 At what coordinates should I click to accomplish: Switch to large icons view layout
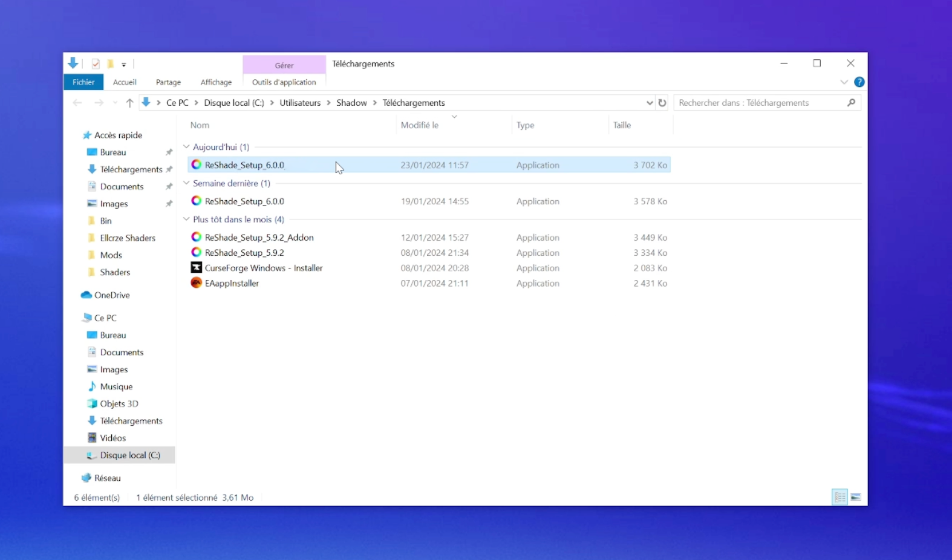point(855,497)
